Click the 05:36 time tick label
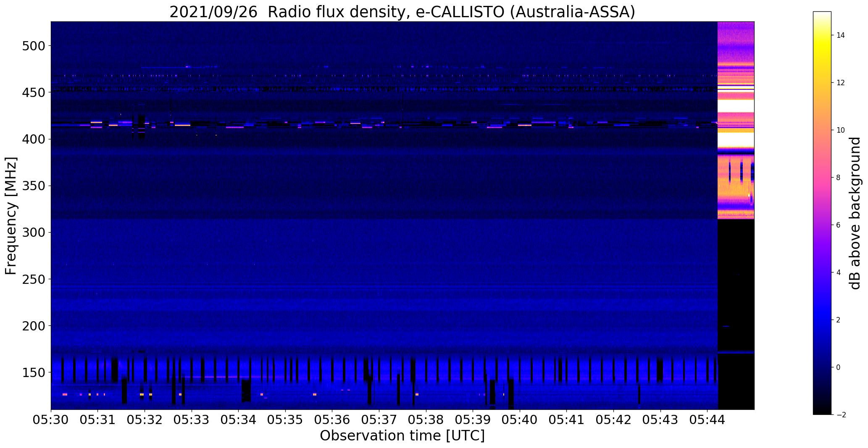 (x=332, y=420)
